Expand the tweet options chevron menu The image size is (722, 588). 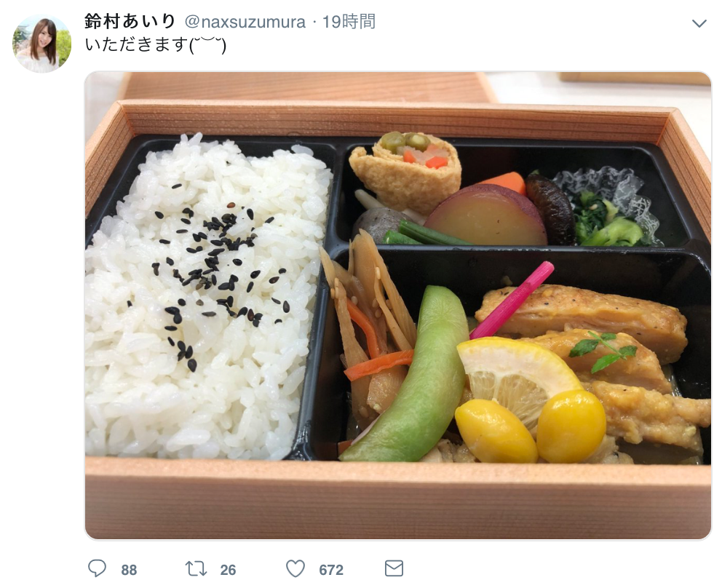tap(699, 23)
